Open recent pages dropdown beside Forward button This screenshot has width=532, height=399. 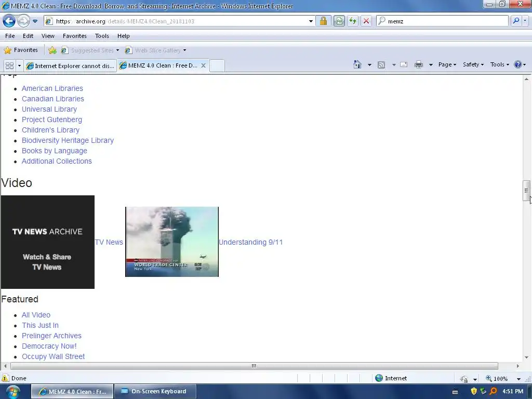click(x=35, y=21)
